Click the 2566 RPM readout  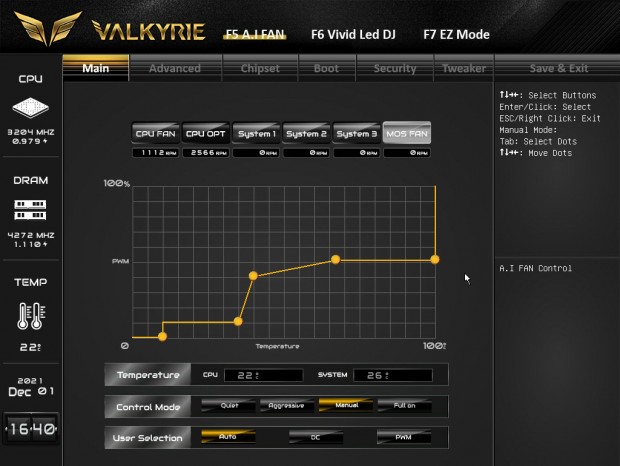206,153
